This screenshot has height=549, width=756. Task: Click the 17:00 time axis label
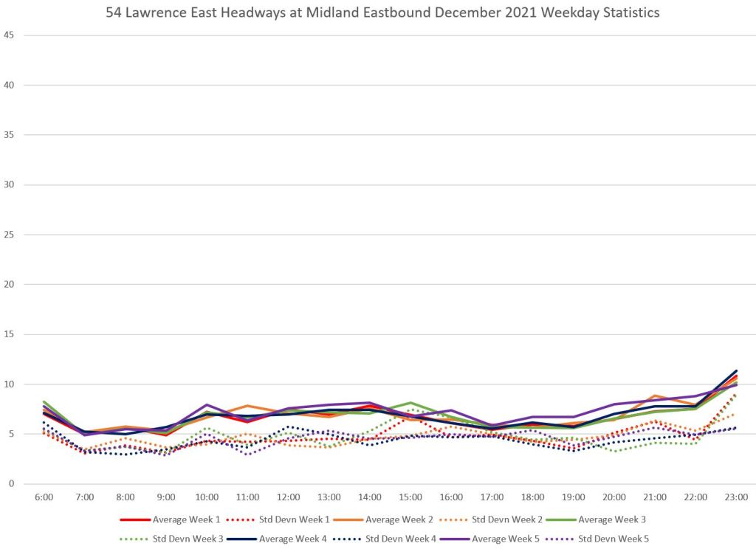(492, 497)
